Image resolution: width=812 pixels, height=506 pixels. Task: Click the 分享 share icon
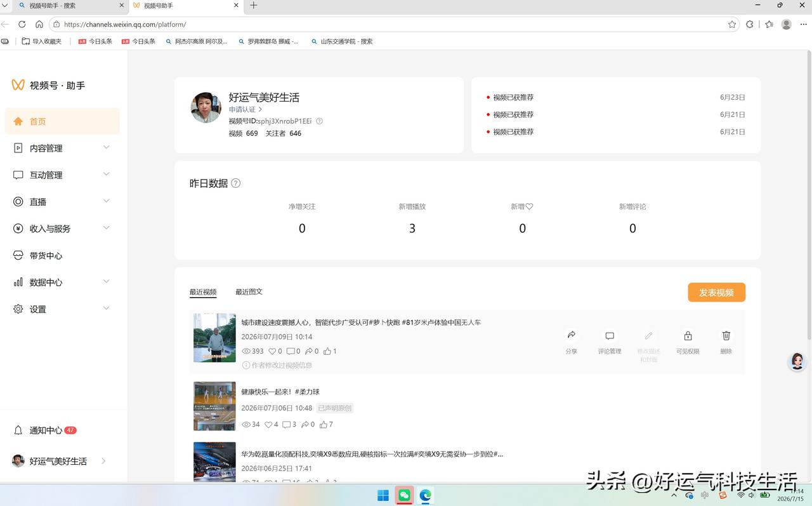[x=572, y=335]
